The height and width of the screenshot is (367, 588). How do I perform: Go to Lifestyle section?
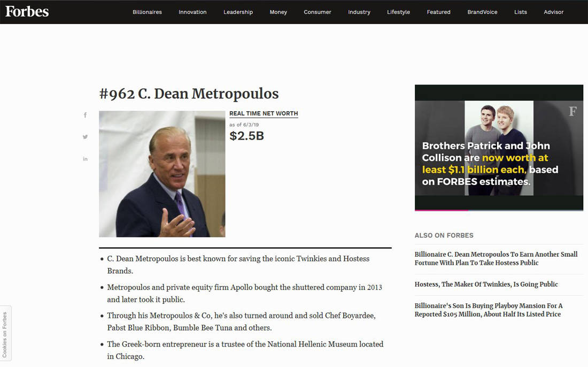coord(398,12)
